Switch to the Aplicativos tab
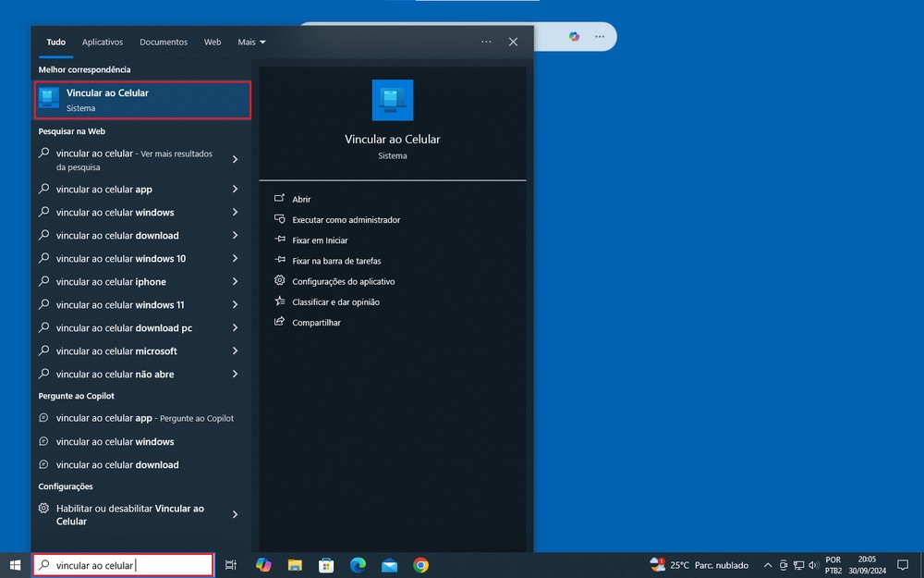 pos(103,42)
